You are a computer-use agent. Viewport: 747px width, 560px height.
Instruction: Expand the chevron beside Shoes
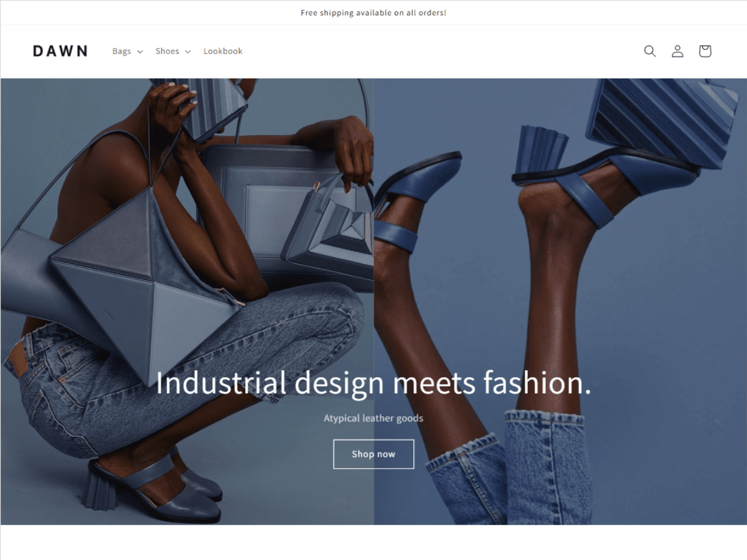pyautogui.click(x=187, y=52)
